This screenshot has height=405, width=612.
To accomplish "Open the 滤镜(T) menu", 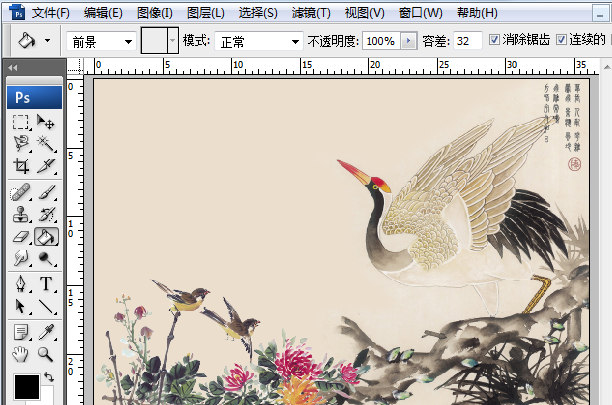I will click(x=311, y=13).
